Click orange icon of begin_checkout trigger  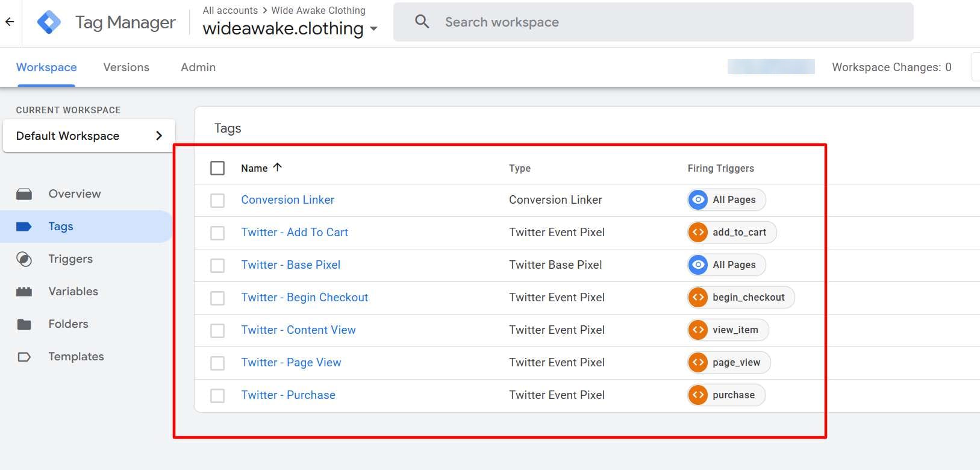(698, 297)
